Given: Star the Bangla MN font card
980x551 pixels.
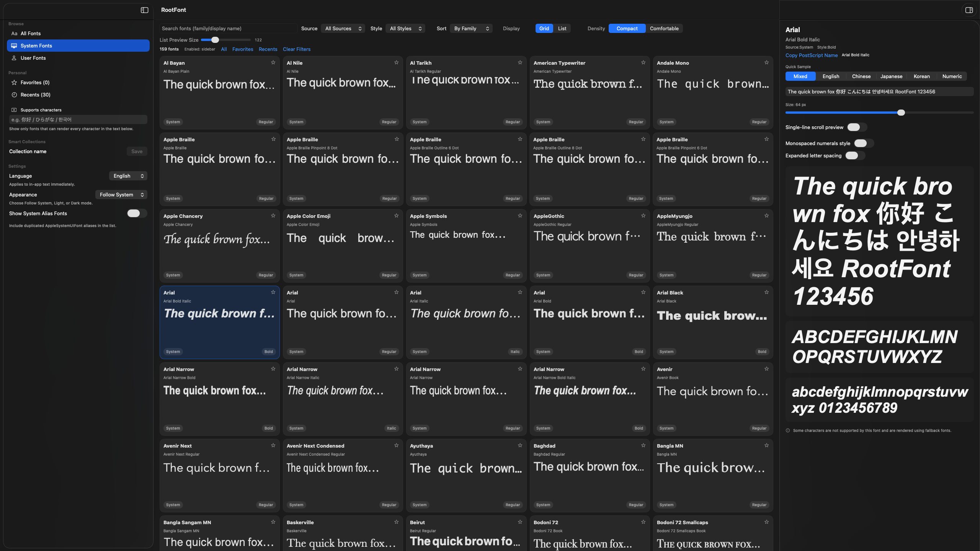Looking at the screenshot, I should point(766,445).
